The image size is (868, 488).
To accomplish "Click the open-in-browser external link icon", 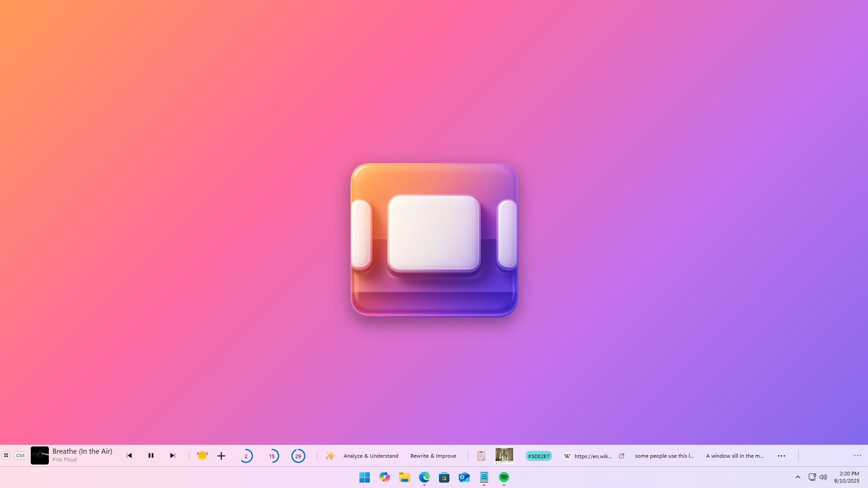I will 622,456.
